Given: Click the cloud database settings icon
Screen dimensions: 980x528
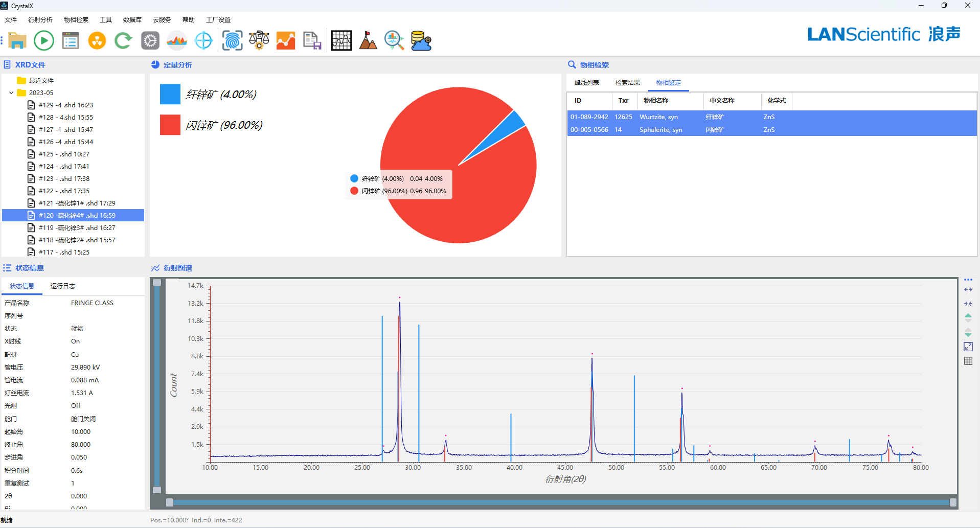Looking at the screenshot, I should [421, 40].
